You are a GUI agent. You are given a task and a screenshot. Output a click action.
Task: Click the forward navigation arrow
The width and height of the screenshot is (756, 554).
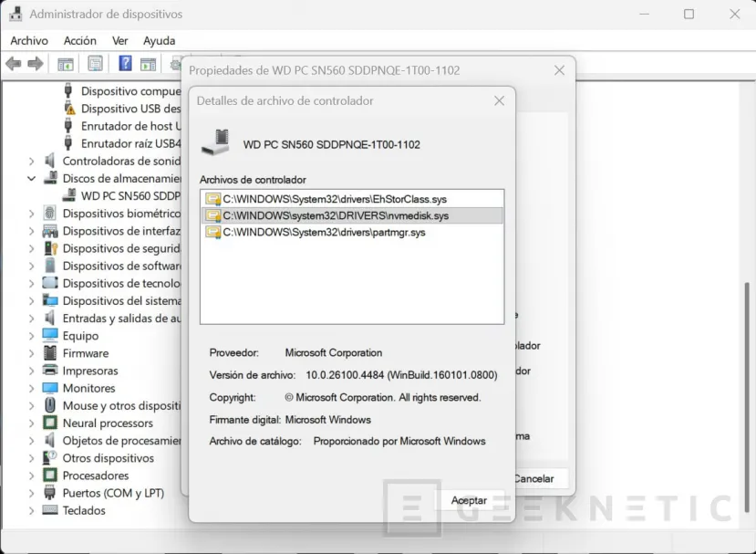point(35,63)
